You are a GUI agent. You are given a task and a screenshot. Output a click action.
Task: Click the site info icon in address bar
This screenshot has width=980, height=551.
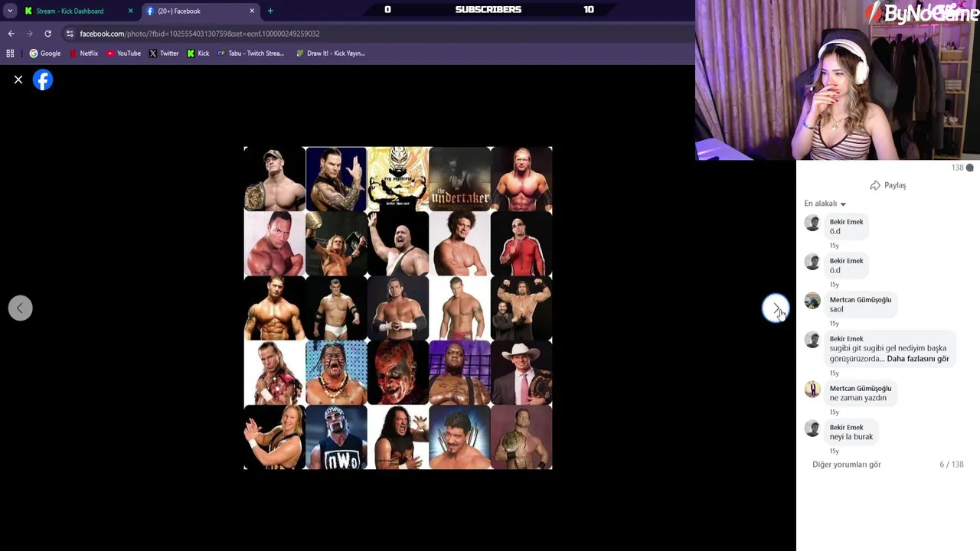(x=70, y=34)
